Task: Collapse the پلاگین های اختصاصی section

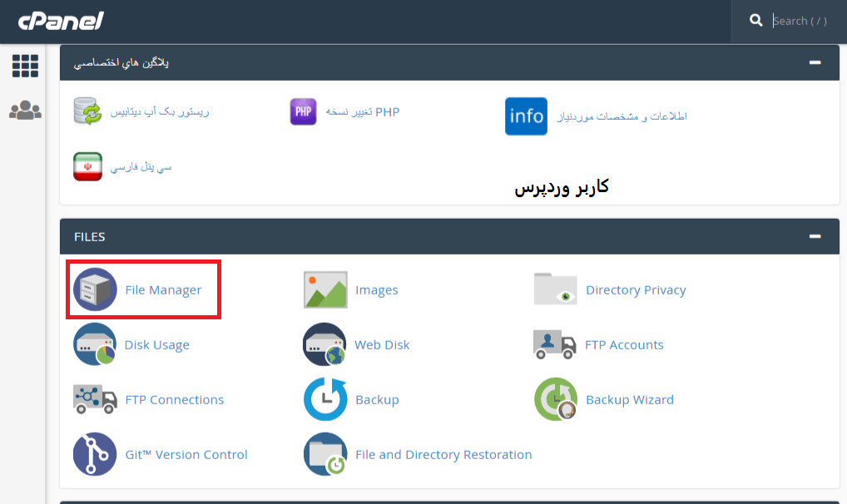Action: (x=815, y=62)
